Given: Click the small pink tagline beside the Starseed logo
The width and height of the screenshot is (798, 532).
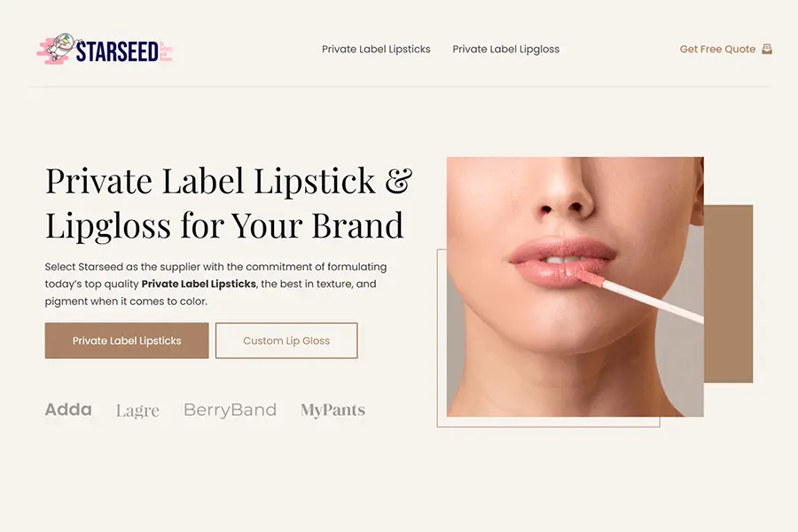Looking at the screenshot, I should point(167,51).
